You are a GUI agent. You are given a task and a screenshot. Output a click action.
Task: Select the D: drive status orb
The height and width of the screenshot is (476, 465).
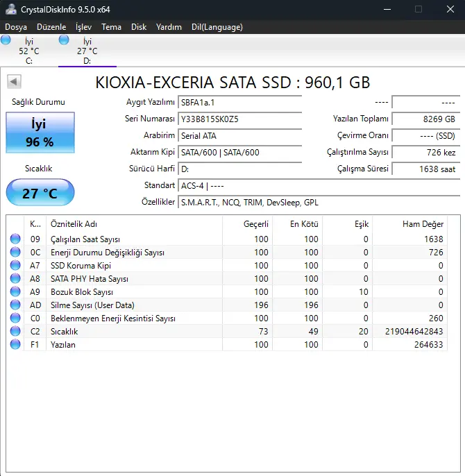click(x=64, y=40)
